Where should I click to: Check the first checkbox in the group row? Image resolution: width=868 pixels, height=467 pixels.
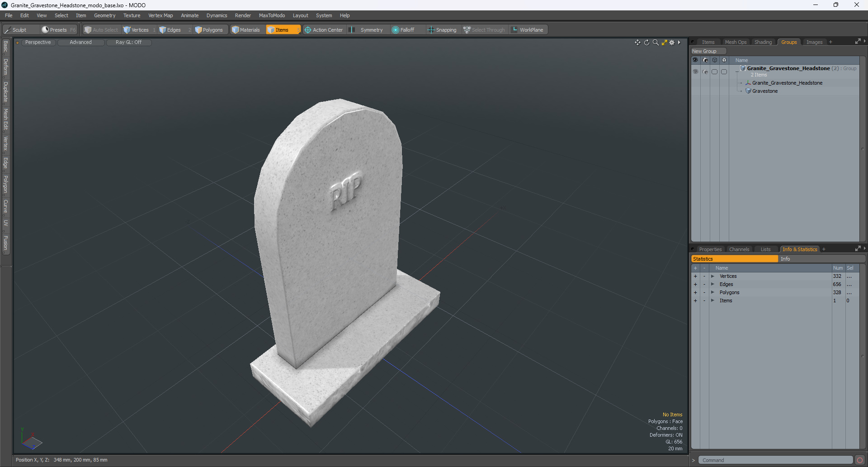tap(715, 71)
